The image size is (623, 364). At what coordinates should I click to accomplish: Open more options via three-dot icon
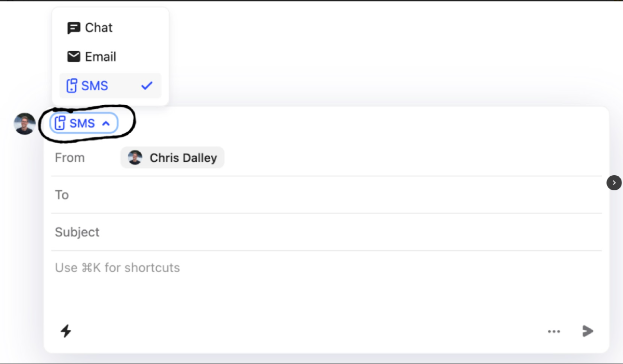554,331
